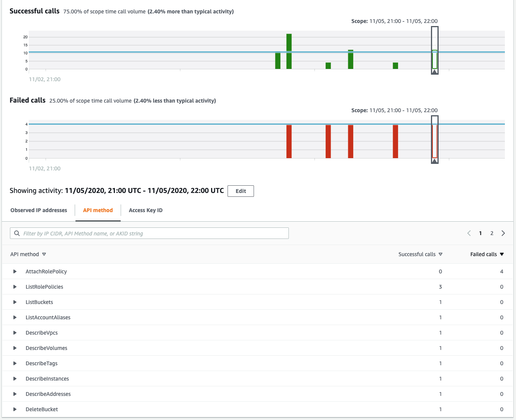Click the Edit button to change time window

(x=241, y=191)
